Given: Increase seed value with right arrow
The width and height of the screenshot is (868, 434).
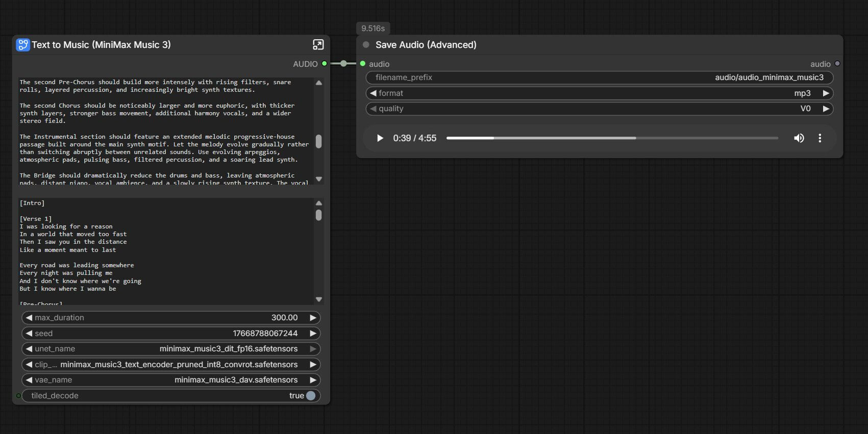Looking at the screenshot, I should (313, 334).
